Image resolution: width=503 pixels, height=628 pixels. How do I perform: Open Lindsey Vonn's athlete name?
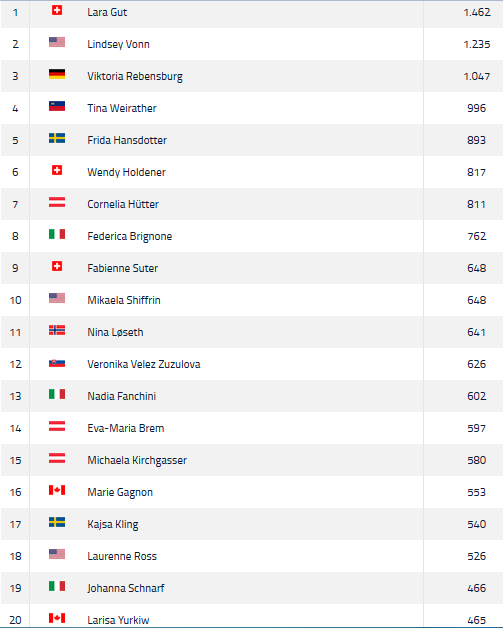[119, 44]
